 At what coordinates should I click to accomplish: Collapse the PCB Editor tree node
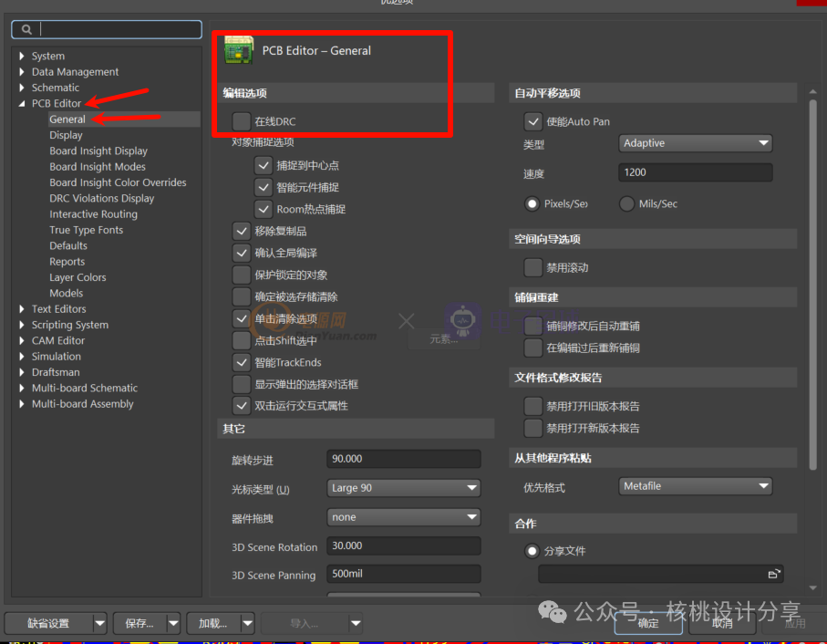click(21, 104)
